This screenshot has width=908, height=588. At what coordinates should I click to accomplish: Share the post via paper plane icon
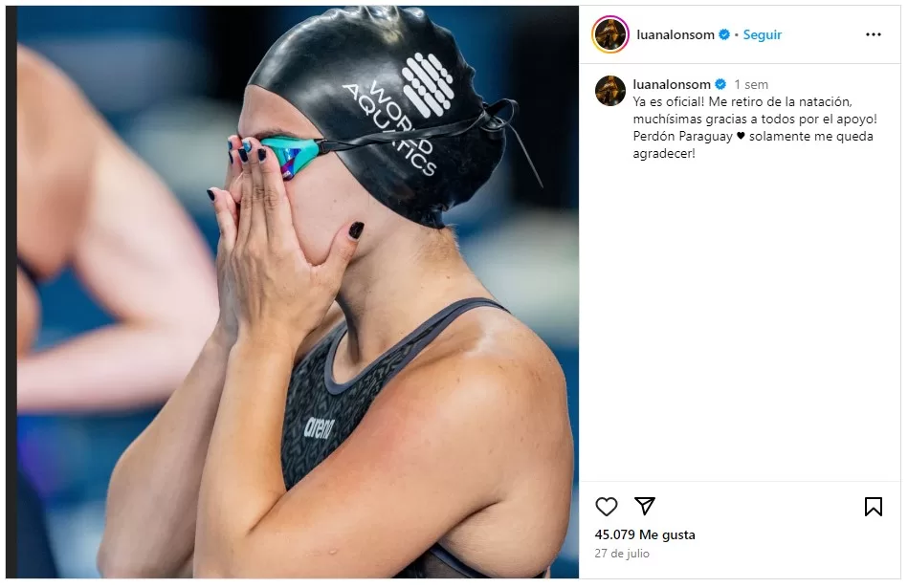pyautogui.click(x=644, y=506)
